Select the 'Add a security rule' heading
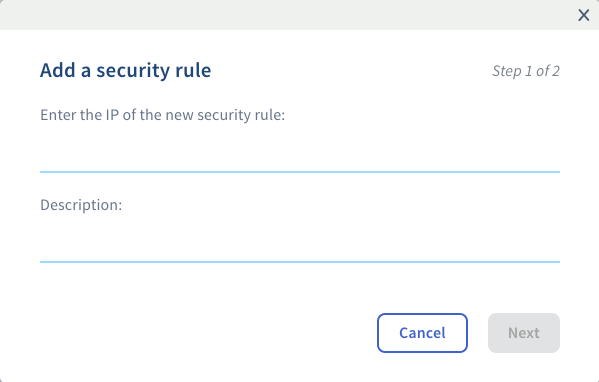The width and height of the screenshot is (599, 382). [x=126, y=70]
